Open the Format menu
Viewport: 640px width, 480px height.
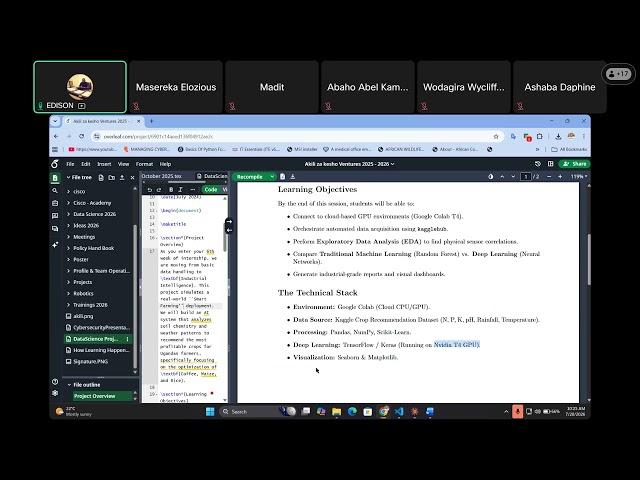(144, 164)
